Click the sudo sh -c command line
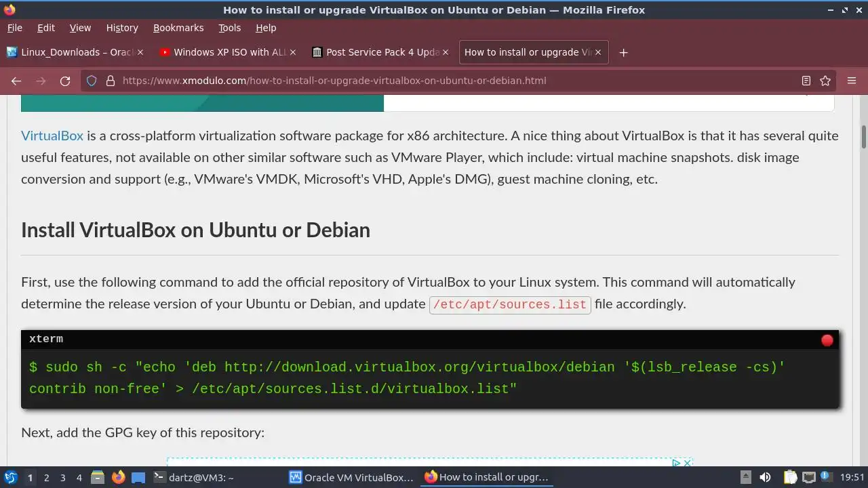 [407, 378]
